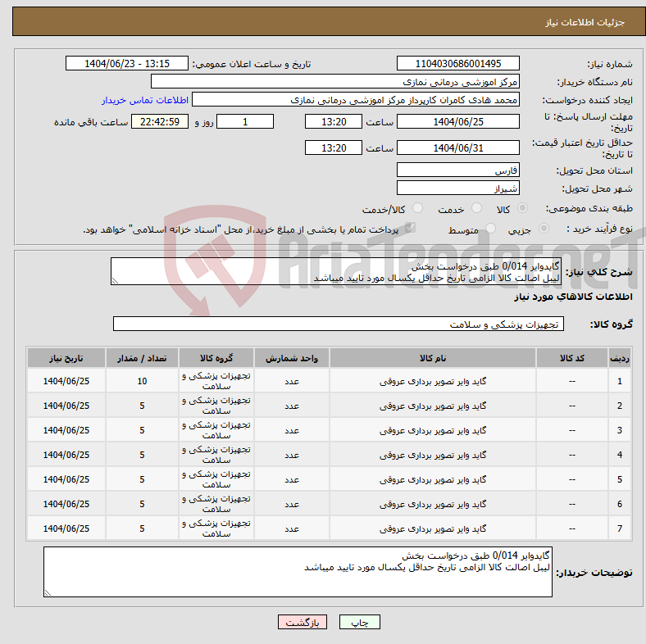Click the price validity time 13:20 field

tap(334, 147)
